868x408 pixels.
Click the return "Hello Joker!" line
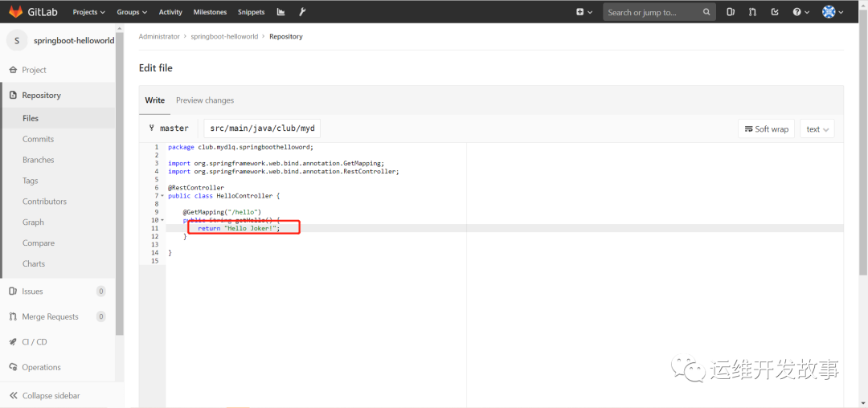point(240,228)
